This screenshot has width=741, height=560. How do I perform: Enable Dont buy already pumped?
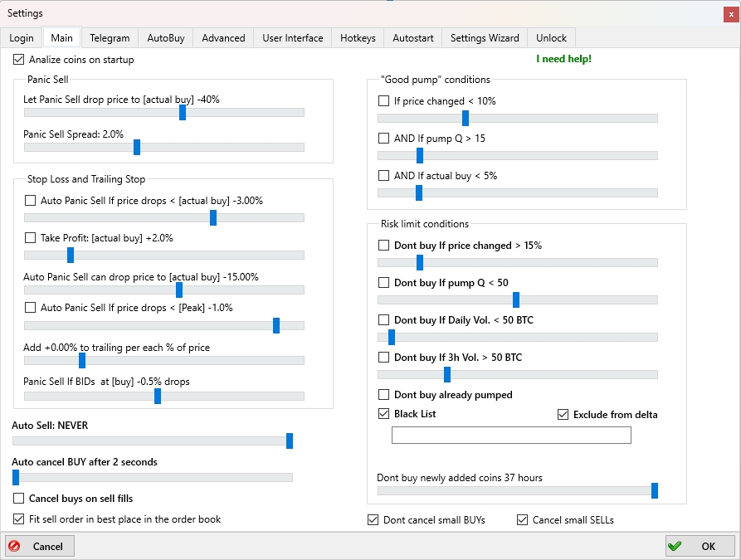point(384,395)
